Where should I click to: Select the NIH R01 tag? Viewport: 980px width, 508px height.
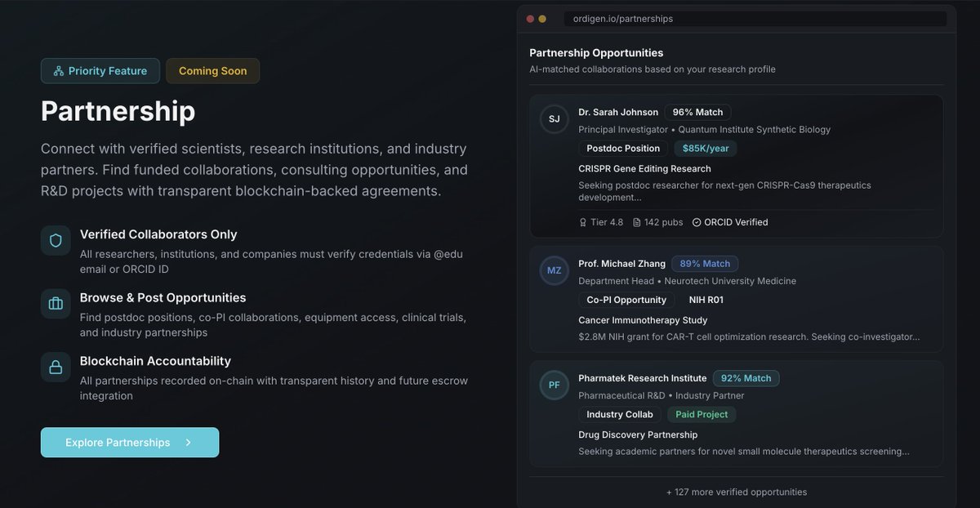706,300
